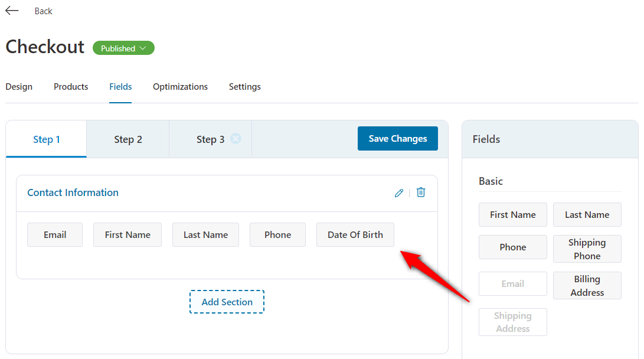Screen dimensions: 644x359
Task: Pick Billing Address from Basic fields
Action: click(x=587, y=285)
